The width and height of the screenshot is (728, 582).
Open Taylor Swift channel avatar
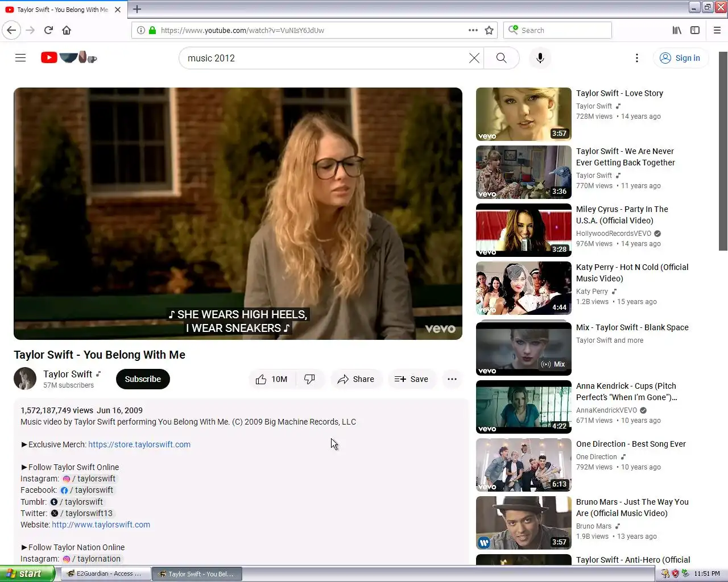click(x=25, y=379)
